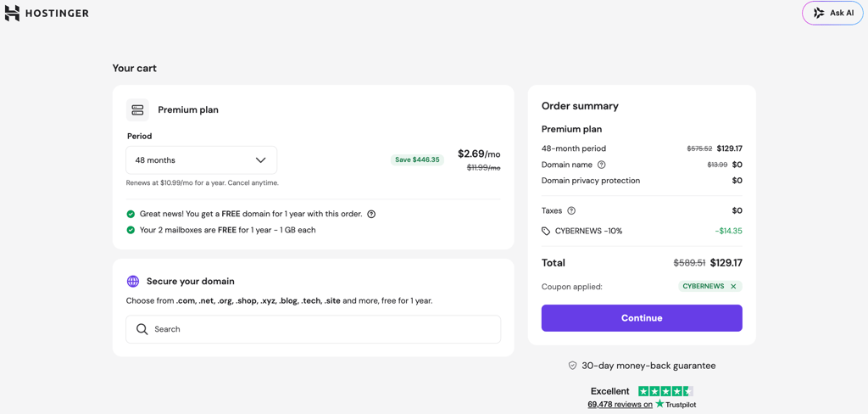Click the Period label
The image size is (868, 414).
point(140,136)
